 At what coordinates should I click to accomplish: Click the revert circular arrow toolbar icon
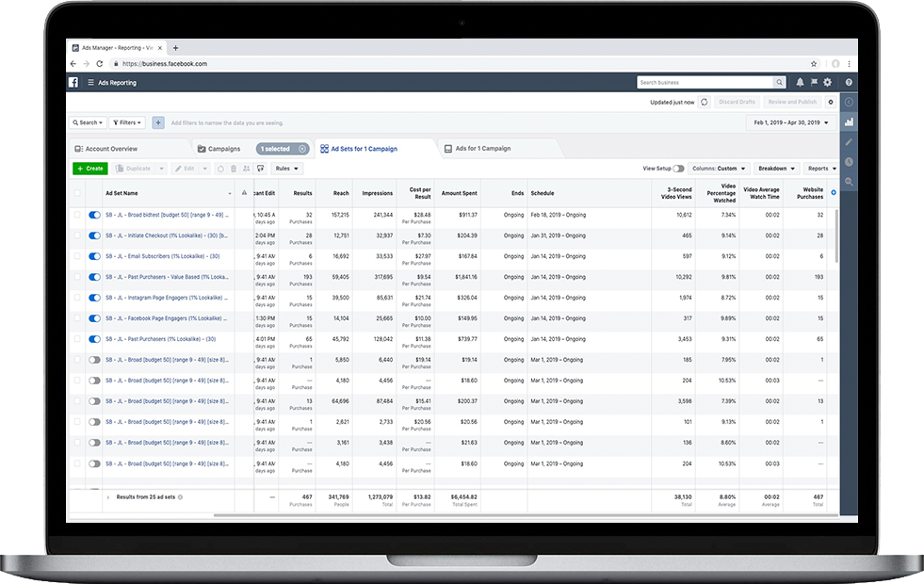tap(220, 169)
